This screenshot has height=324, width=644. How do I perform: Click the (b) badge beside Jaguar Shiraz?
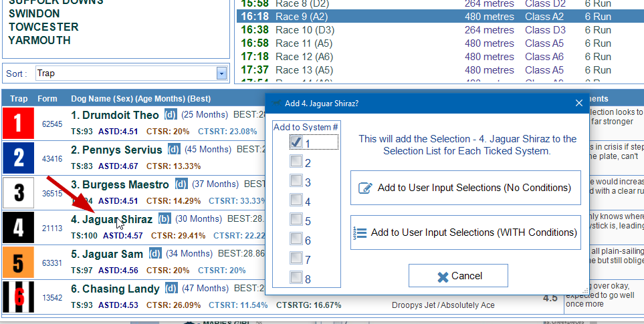165,218
